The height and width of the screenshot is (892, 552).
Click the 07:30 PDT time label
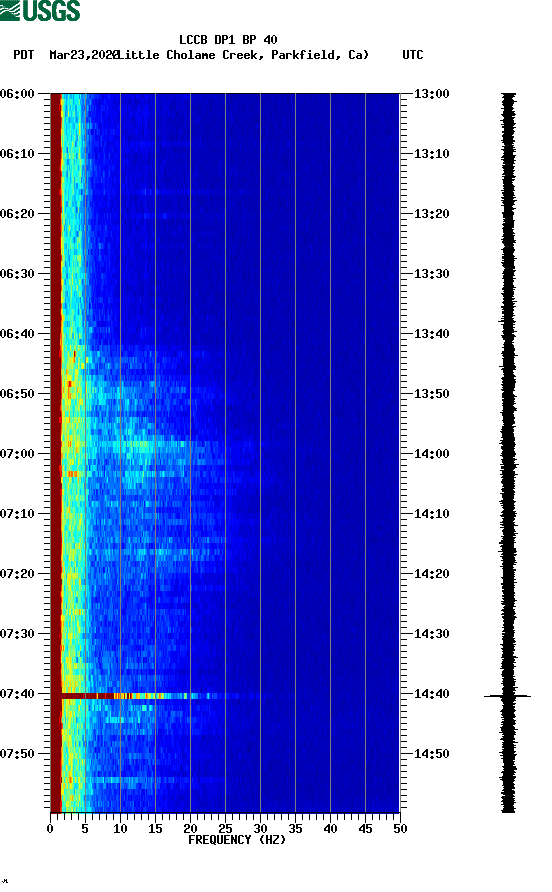[17, 634]
